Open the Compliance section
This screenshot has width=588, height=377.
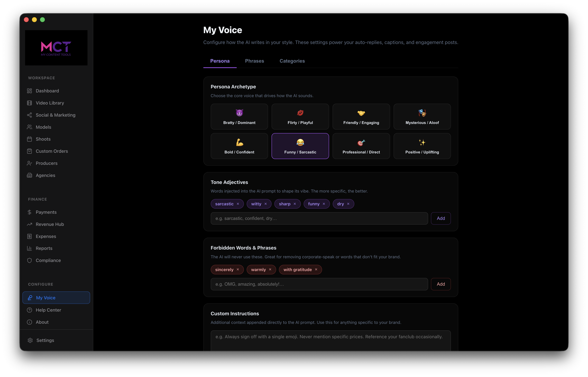(x=48, y=260)
